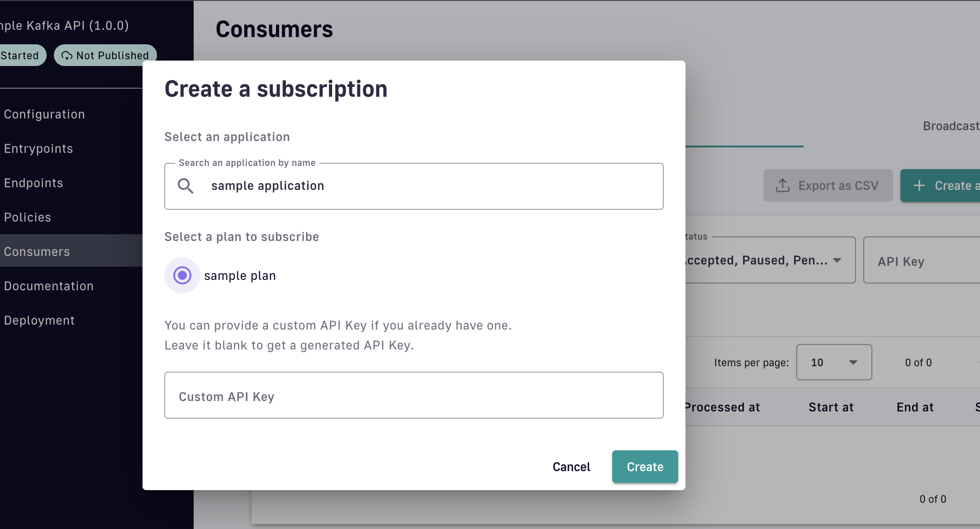Select Consumers in the sidebar
This screenshot has width=980, height=529.
pyautogui.click(x=37, y=252)
